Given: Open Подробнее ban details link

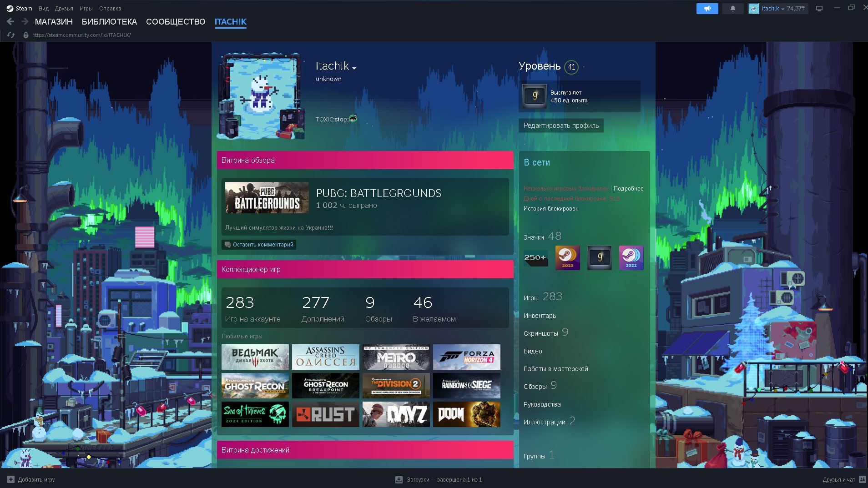Looking at the screenshot, I should [628, 188].
